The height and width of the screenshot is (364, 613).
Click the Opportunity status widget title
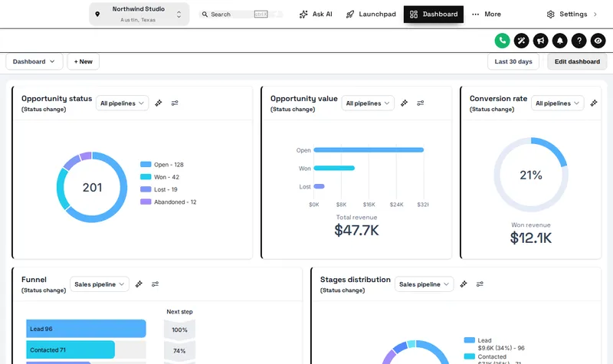[57, 99]
